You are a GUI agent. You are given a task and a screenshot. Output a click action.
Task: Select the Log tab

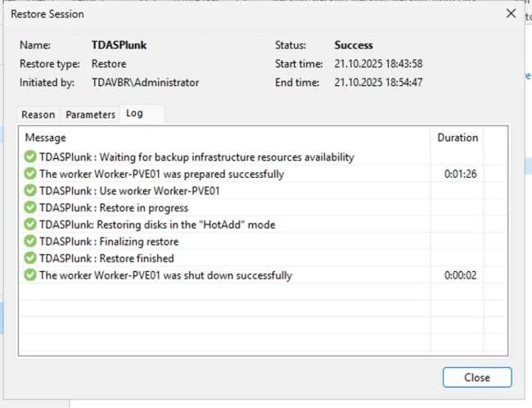click(134, 114)
